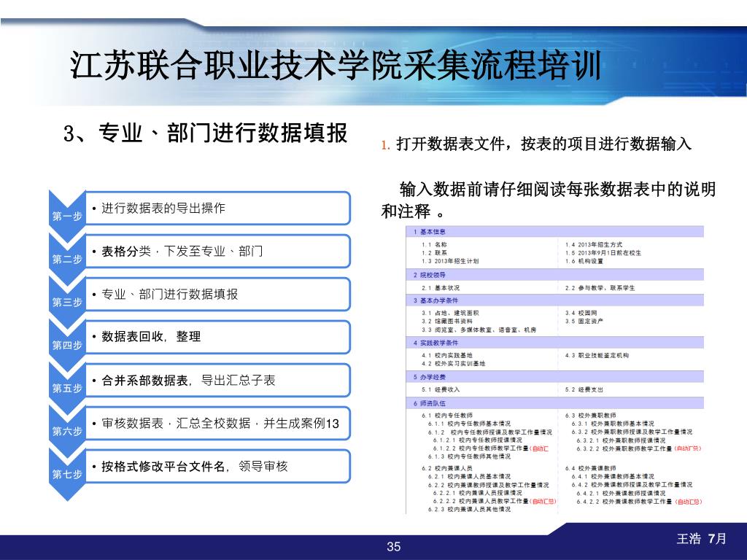The height and width of the screenshot is (560, 747).
Task: Open the 2.1 基本状况 entry
Action: click(441, 288)
